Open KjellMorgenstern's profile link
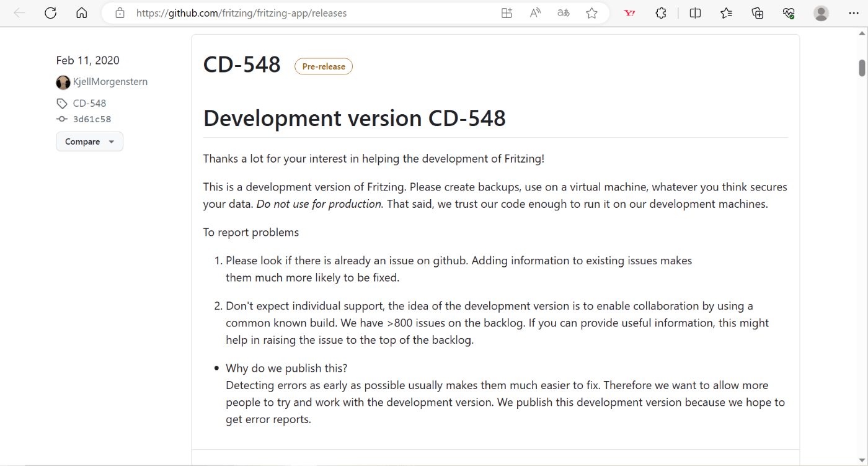The image size is (868, 466). tap(110, 82)
